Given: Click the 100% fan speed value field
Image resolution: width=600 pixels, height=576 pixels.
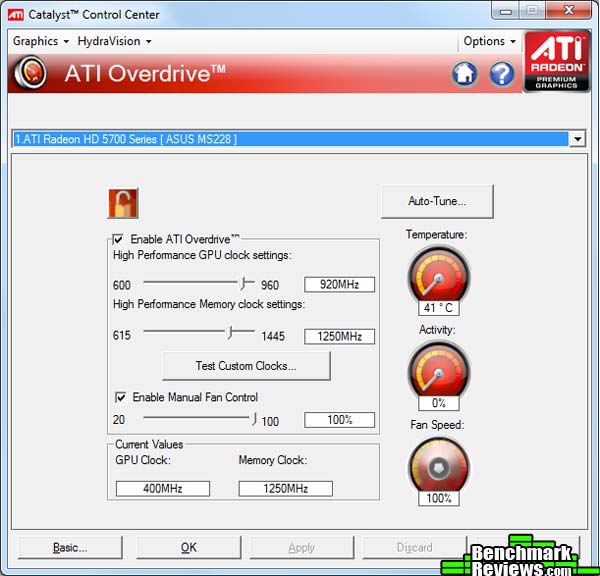Looking at the screenshot, I should pos(339,420).
